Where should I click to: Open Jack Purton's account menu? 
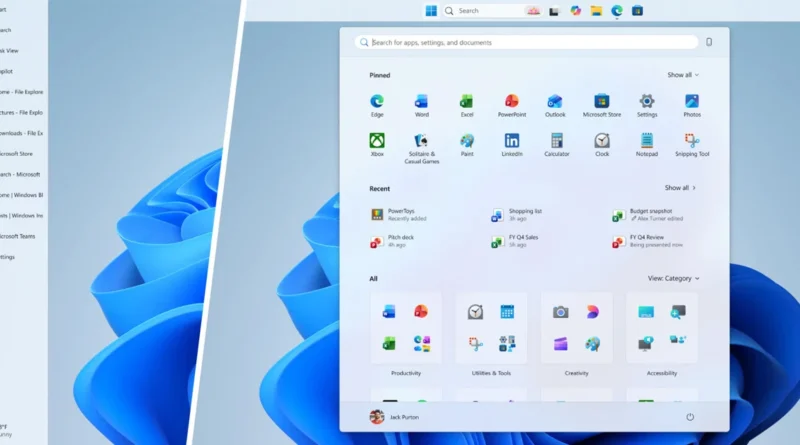click(x=394, y=417)
